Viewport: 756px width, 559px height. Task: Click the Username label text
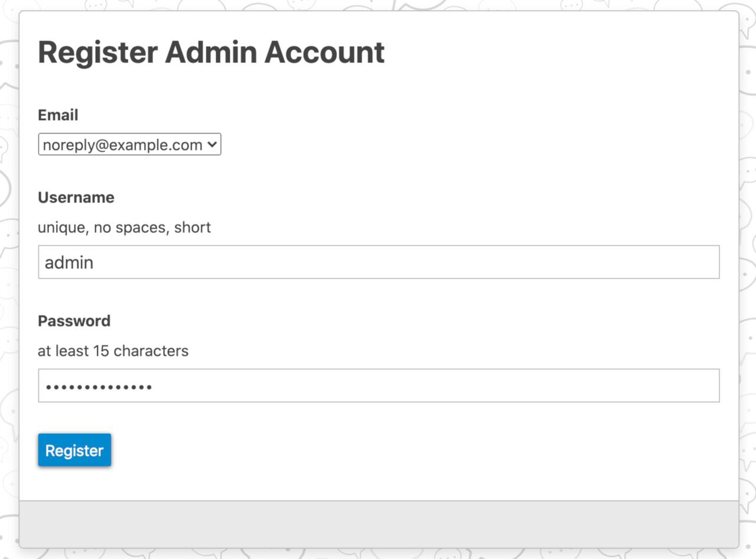pos(76,197)
